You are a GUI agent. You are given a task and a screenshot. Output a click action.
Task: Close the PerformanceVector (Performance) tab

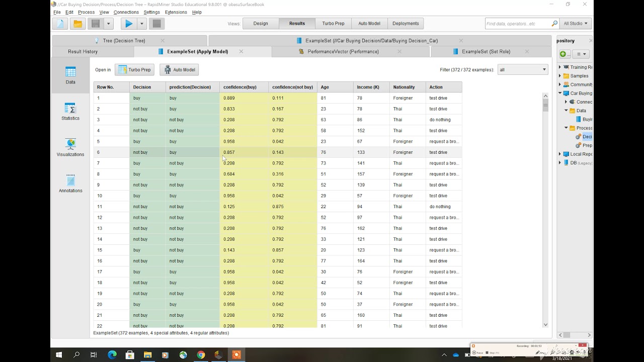click(399, 51)
